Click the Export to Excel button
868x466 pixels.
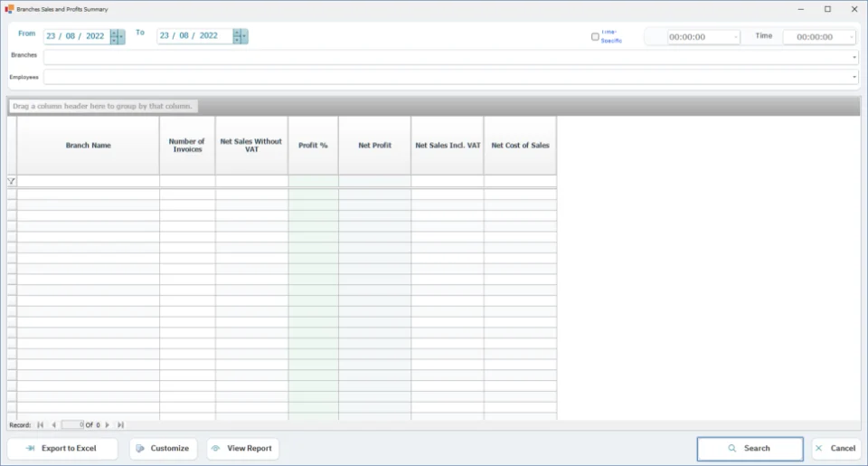[x=62, y=448]
